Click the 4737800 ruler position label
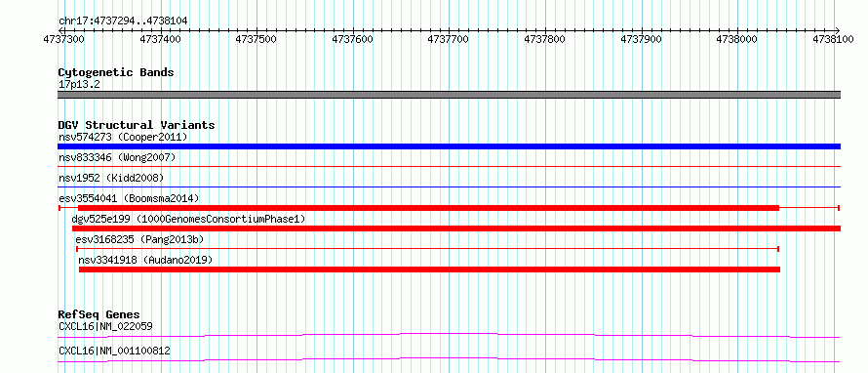Viewport: 868px width, 373px height. [545, 39]
